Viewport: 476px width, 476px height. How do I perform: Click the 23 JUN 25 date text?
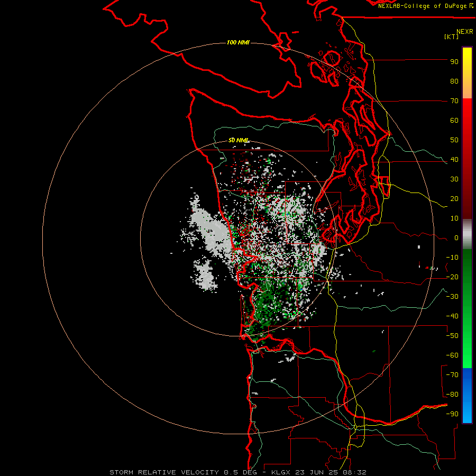(x=318, y=472)
